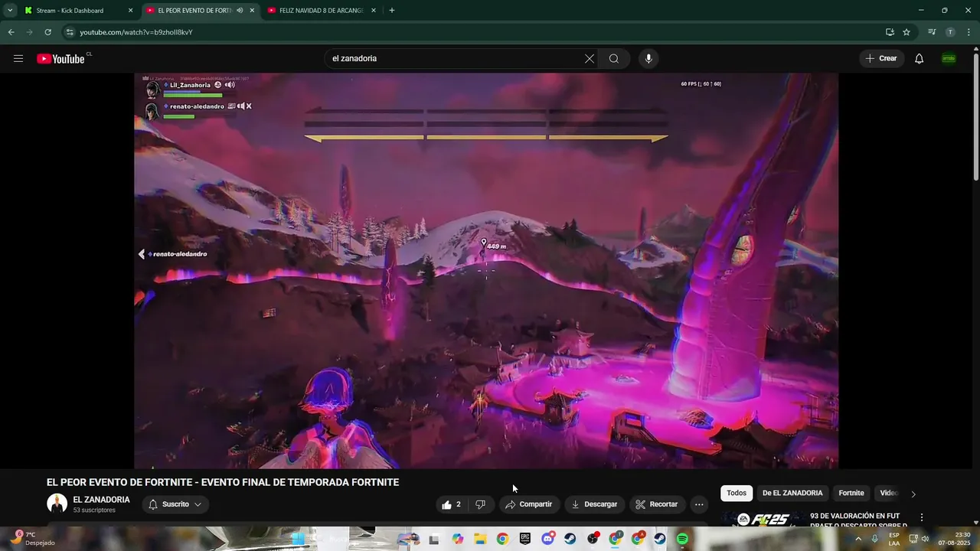Open the Chrome profile T avatar

[950, 32]
